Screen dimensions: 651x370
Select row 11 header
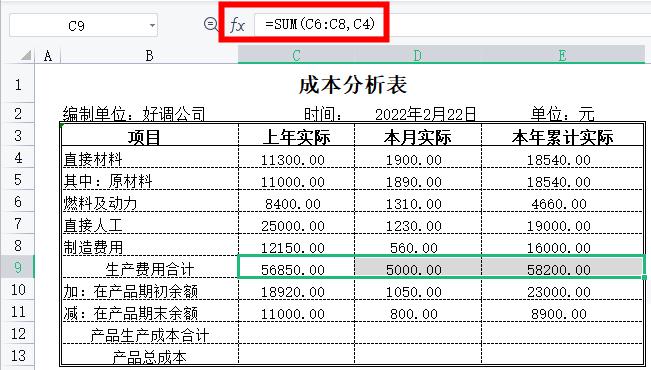pos(17,311)
